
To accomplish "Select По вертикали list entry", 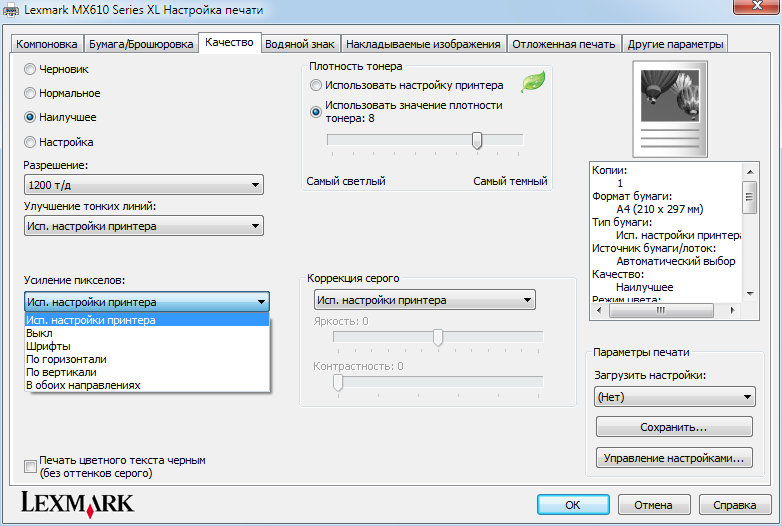I will click(x=147, y=372).
